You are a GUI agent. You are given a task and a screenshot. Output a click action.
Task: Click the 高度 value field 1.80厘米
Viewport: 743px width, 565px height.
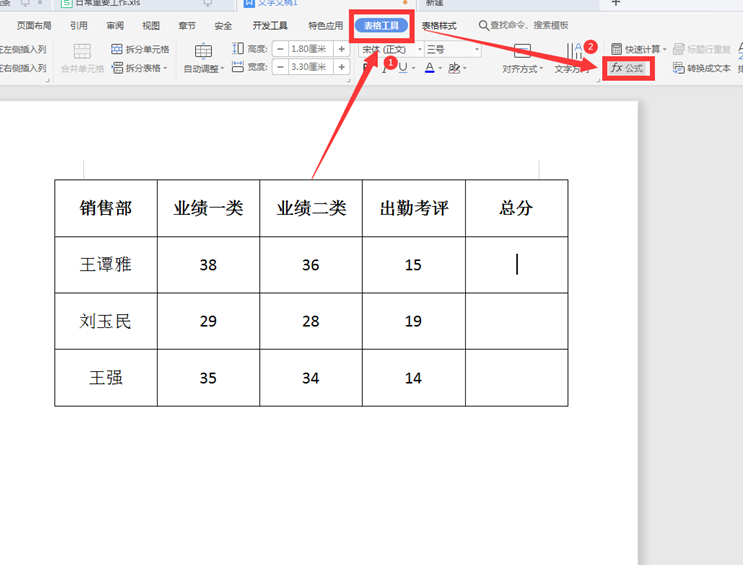(x=311, y=49)
